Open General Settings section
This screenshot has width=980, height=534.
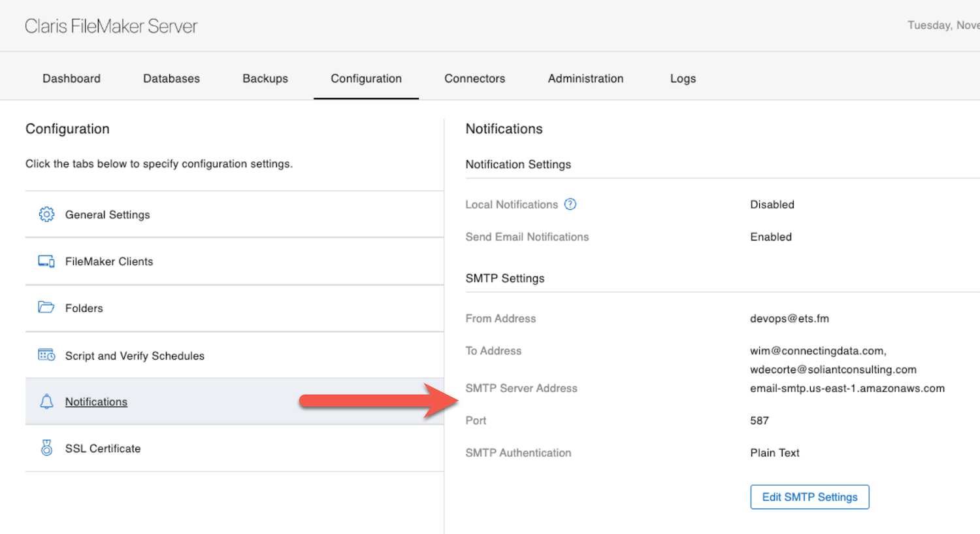(235, 214)
